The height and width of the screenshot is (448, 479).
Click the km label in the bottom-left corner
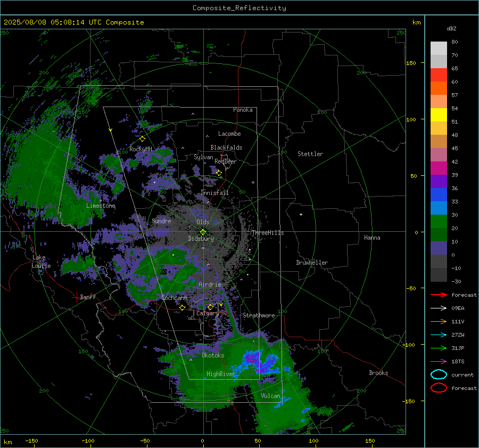(x=8, y=442)
